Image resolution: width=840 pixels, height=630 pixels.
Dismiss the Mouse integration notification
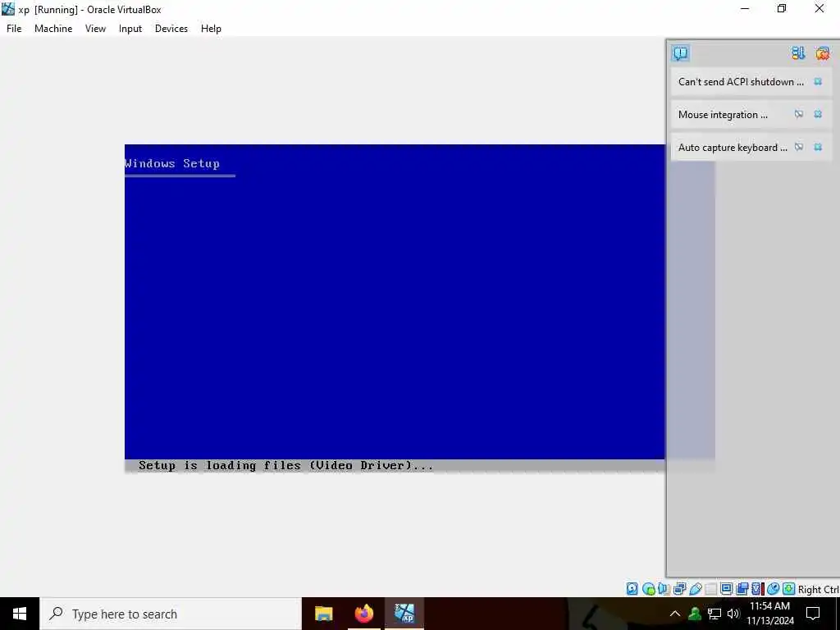tap(818, 114)
